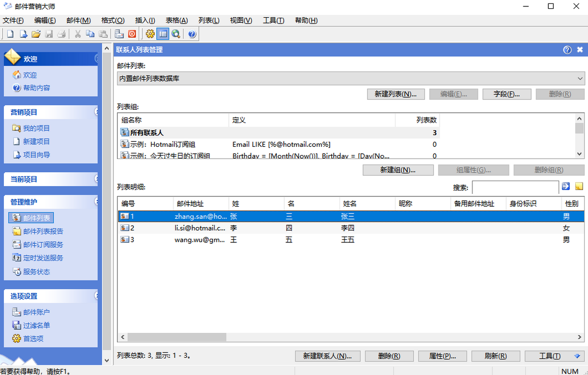588x375 pixels.
Task: Open the 格式(O) menu
Action: (x=113, y=20)
